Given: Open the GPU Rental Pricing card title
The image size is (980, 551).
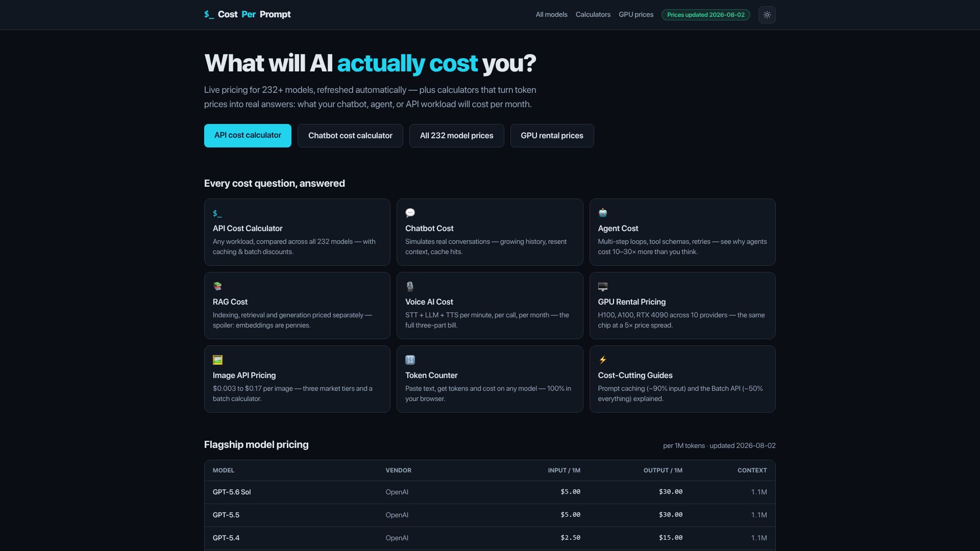Looking at the screenshot, I should tap(632, 302).
